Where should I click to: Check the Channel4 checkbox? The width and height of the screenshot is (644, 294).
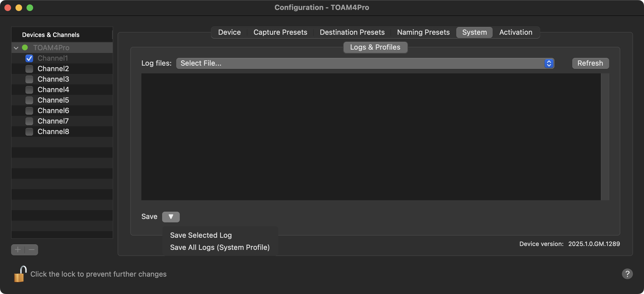point(29,90)
